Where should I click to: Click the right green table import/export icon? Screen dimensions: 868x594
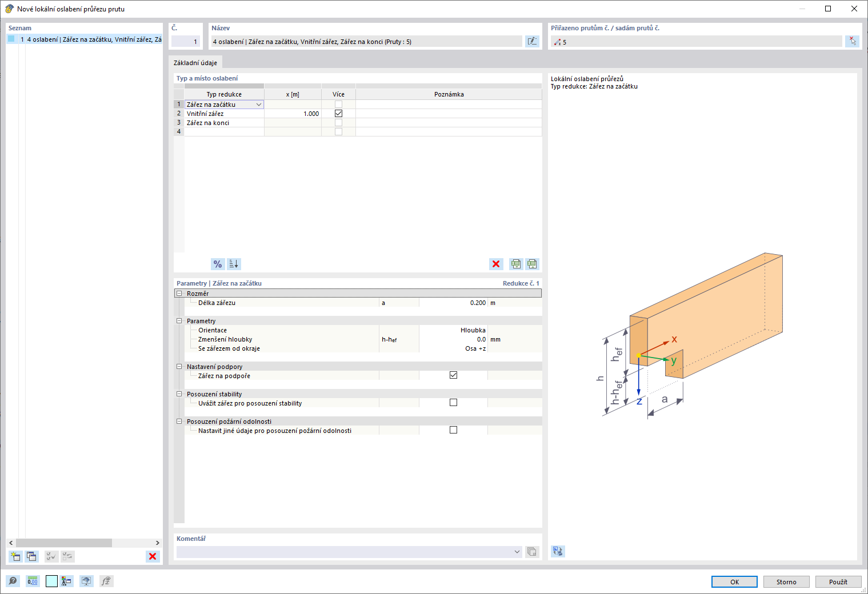532,264
